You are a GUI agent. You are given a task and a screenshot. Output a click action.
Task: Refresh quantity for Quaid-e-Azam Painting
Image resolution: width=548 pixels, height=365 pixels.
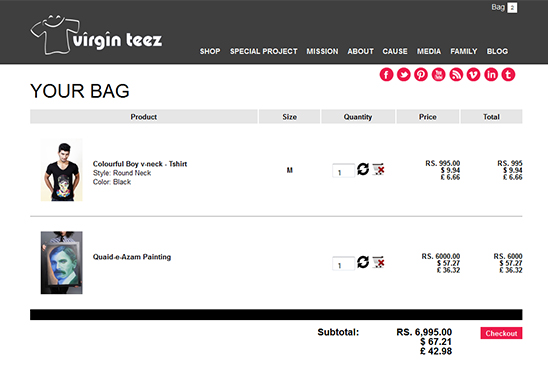click(363, 262)
